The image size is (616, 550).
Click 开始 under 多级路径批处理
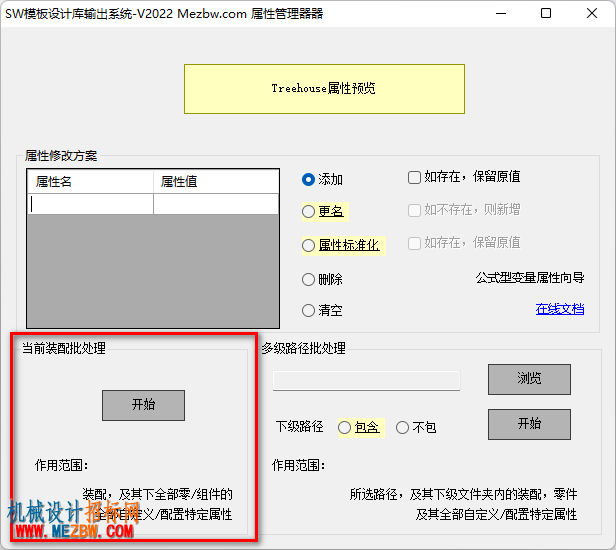coord(529,424)
